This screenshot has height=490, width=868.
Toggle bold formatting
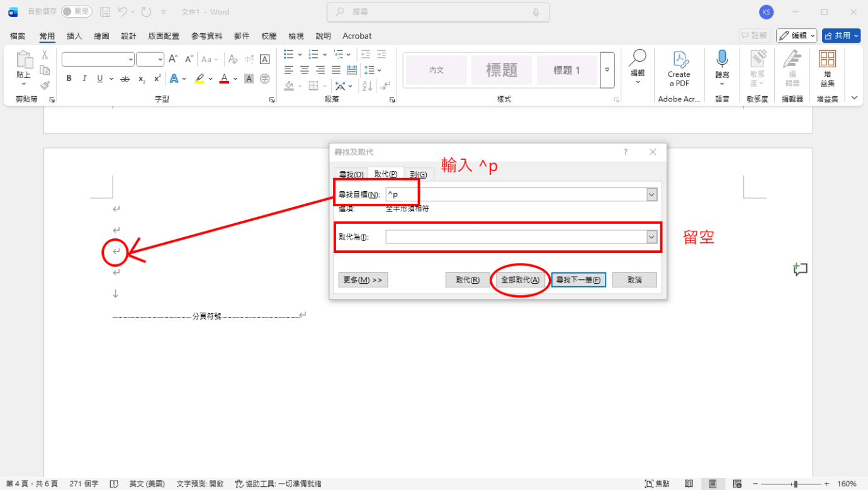pyautogui.click(x=69, y=78)
